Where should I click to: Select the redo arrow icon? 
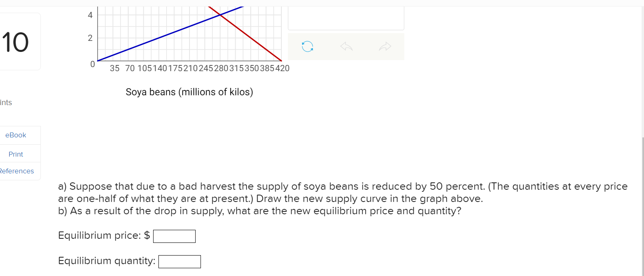(x=385, y=46)
